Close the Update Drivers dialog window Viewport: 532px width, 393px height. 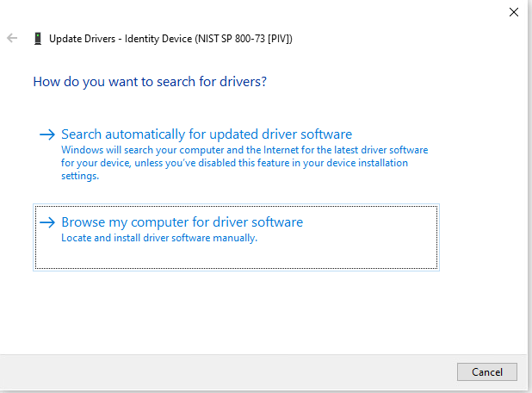[x=514, y=12]
